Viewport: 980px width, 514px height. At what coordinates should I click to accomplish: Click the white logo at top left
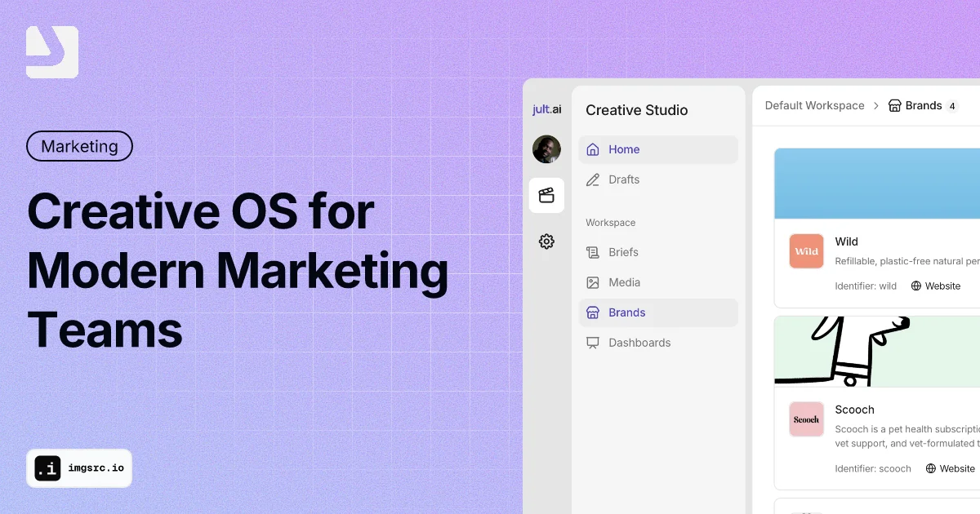point(52,52)
